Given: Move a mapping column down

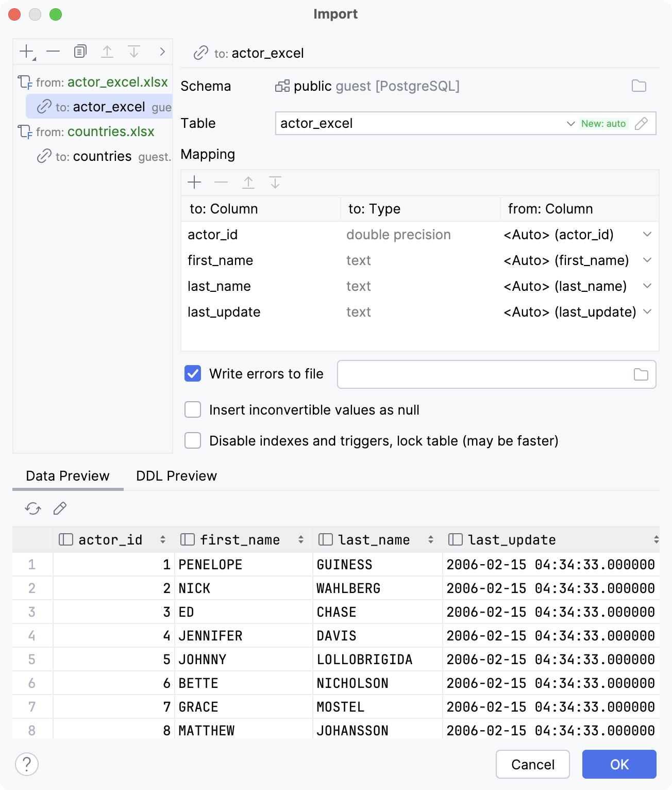Looking at the screenshot, I should coord(275,183).
